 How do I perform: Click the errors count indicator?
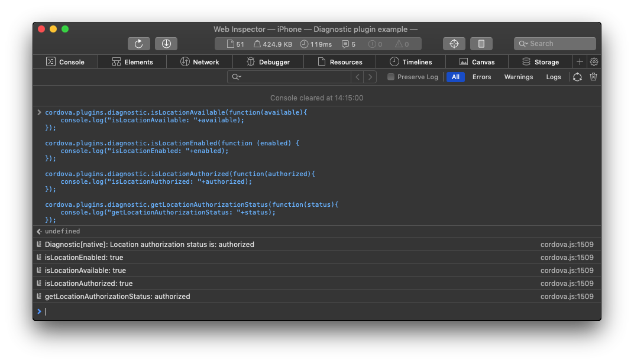[375, 44]
